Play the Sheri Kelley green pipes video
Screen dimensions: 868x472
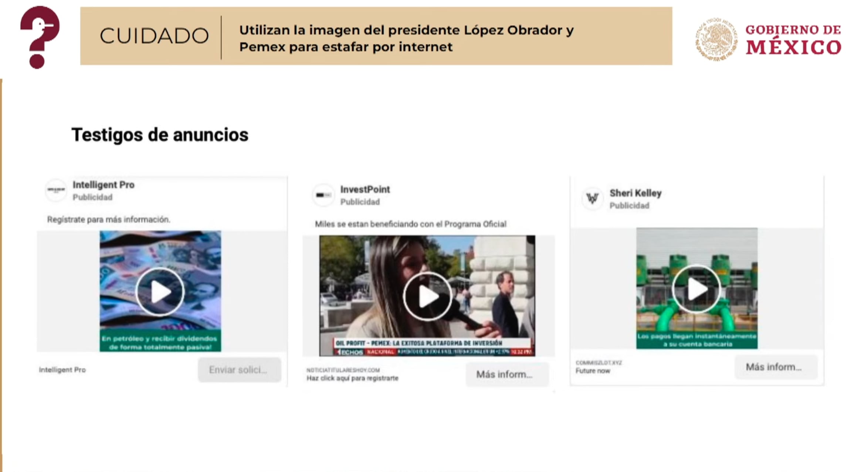pyautogui.click(x=696, y=289)
